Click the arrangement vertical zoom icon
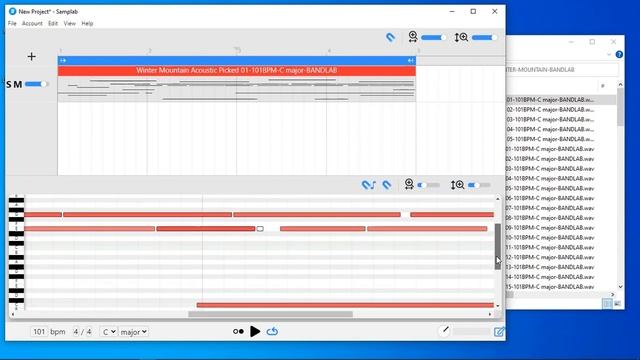Image resolution: width=640 pixels, height=360 pixels. pyautogui.click(x=461, y=38)
